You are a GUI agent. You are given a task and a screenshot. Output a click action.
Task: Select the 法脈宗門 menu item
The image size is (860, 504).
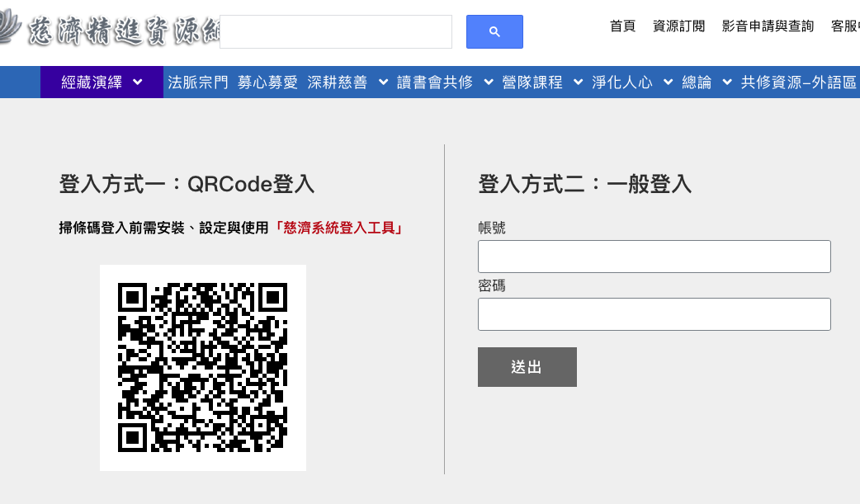(198, 82)
